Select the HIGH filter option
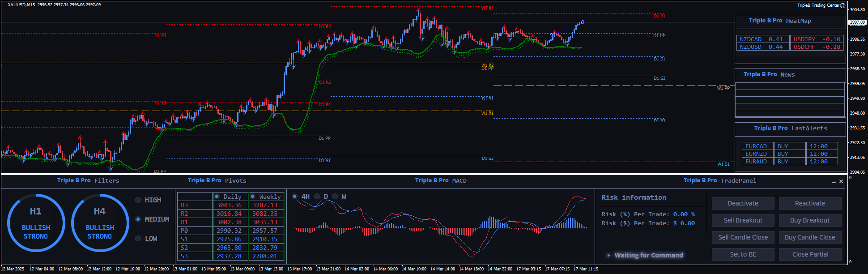 pos(138,200)
